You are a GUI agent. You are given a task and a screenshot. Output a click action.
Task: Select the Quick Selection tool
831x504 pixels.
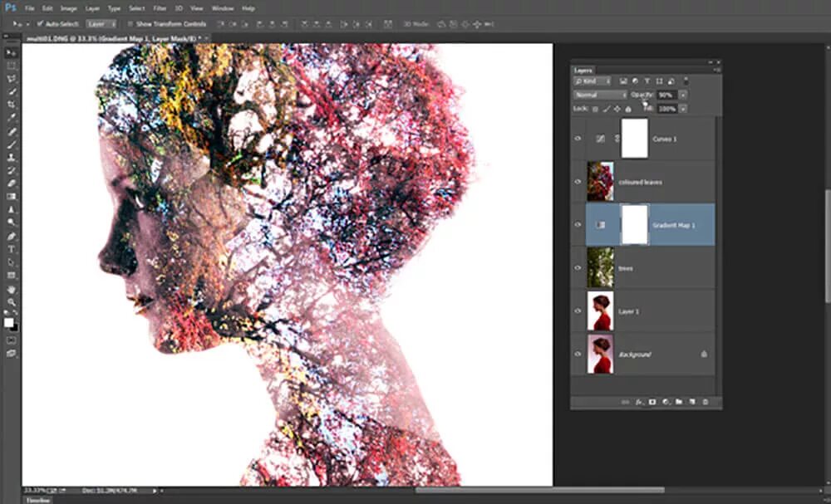pos(11,92)
